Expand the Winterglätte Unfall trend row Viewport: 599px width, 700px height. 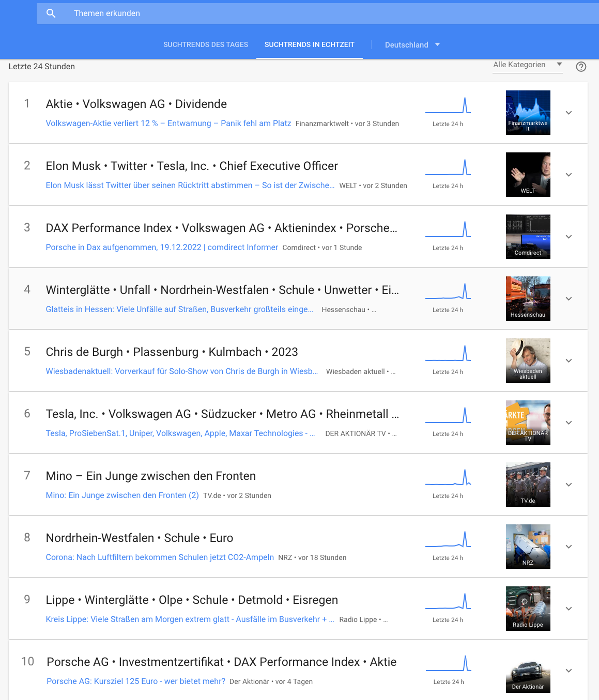coord(569,299)
